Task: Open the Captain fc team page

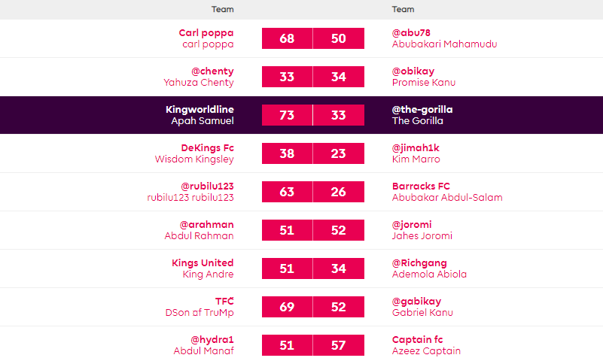Action: (x=417, y=340)
